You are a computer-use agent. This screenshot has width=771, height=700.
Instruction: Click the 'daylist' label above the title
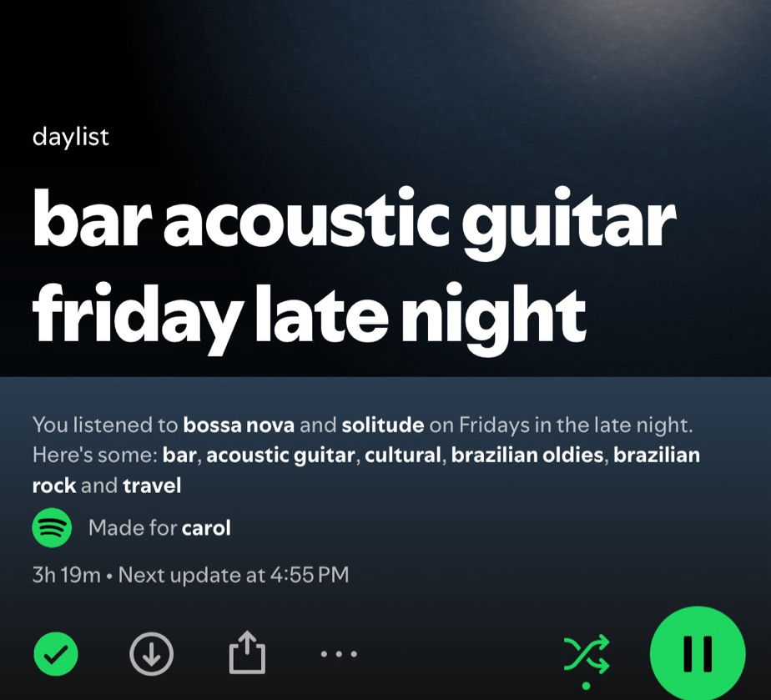70,137
